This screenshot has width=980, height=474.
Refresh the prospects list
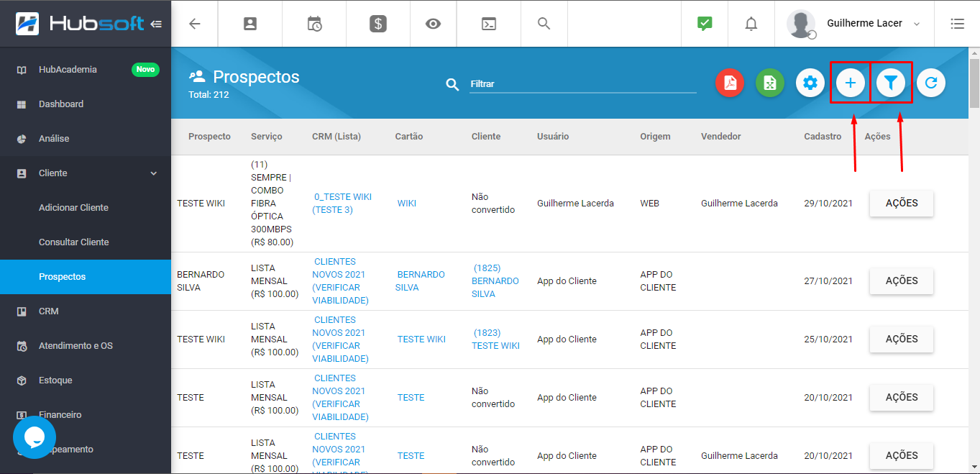(x=931, y=83)
